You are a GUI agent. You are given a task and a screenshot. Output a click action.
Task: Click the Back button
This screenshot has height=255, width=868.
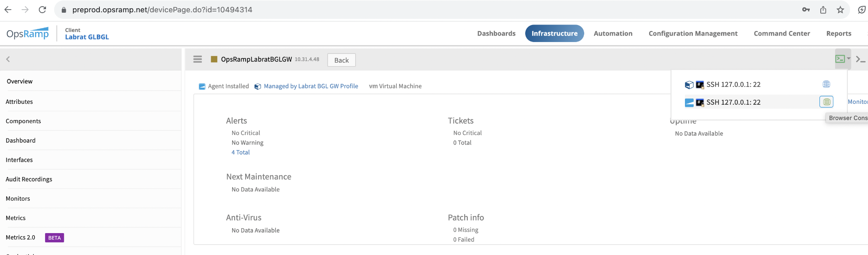[341, 60]
